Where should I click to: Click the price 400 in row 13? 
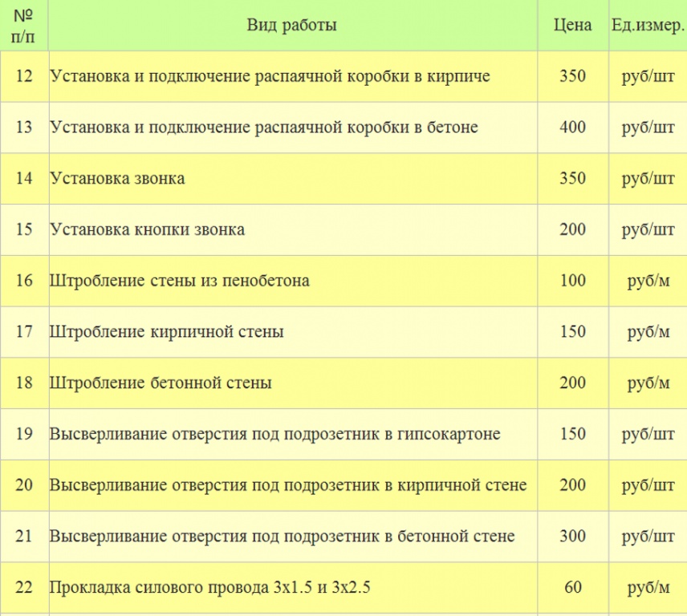573,127
